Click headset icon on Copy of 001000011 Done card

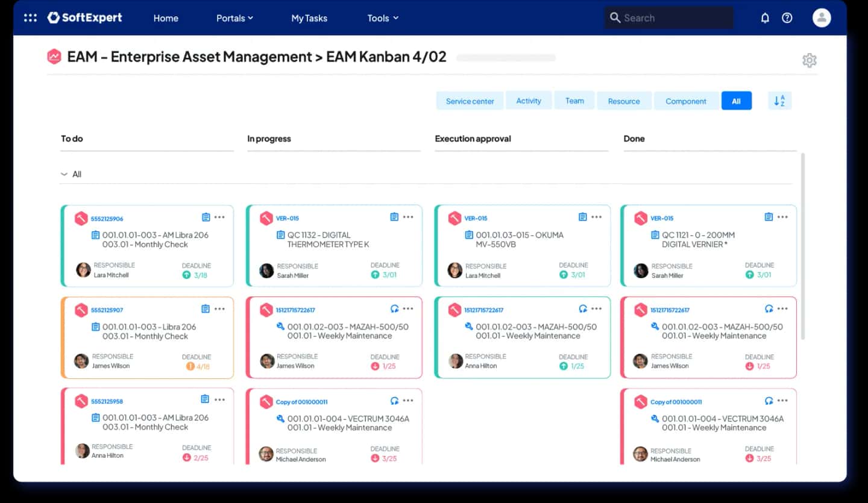pyautogui.click(x=769, y=401)
